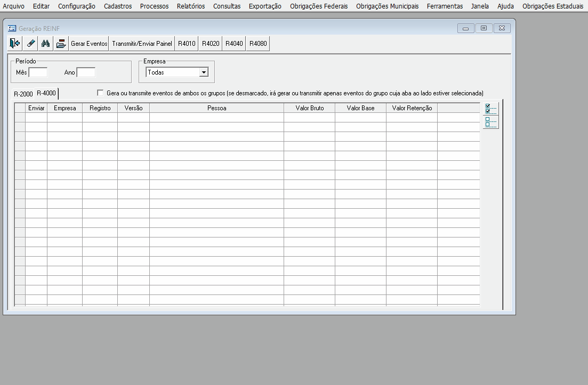Open the Obrigações Estaduais menu
Screen dimensions: 588x385
pyautogui.click(x=553, y=6)
